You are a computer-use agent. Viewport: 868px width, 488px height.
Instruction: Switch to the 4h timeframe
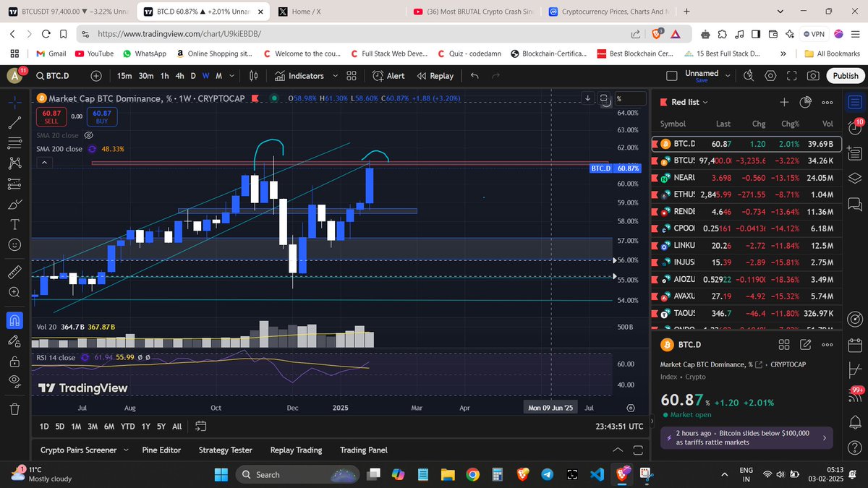click(179, 75)
